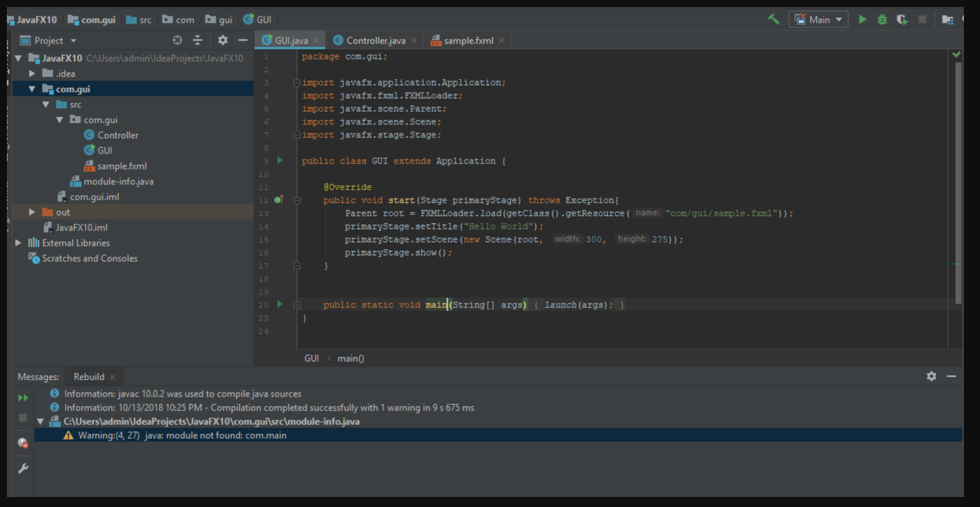The height and width of the screenshot is (507, 980).
Task: Select 'javac 10.0.2 was used' information message
Action: coord(183,394)
